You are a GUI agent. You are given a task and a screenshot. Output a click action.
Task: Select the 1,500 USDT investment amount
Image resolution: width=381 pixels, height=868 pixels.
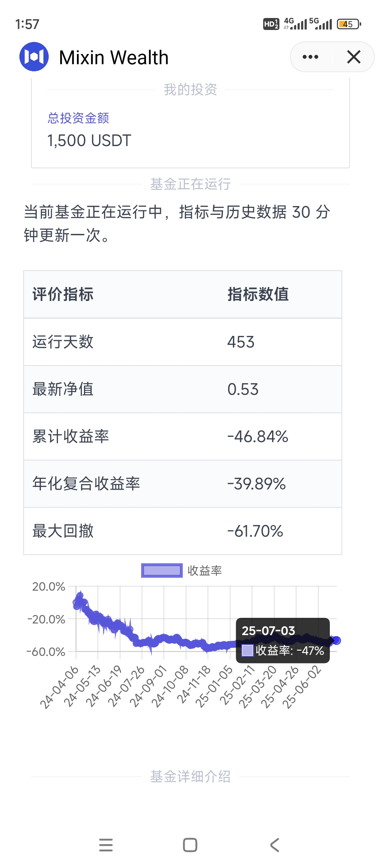[89, 140]
